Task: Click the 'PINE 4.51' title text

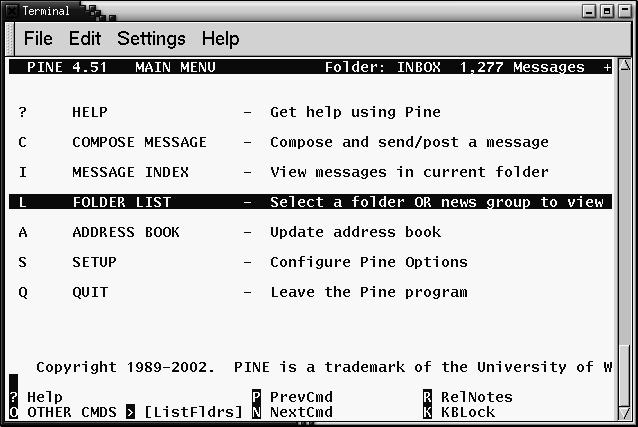Action: [x=67, y=67]
